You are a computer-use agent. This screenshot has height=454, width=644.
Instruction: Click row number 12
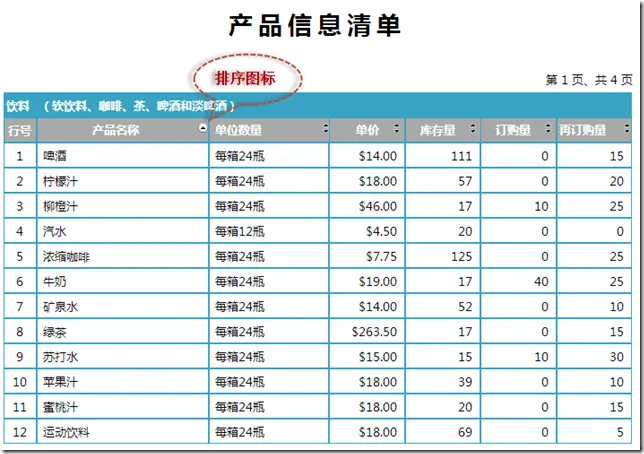pyautogui.click(x=20, y=432)
